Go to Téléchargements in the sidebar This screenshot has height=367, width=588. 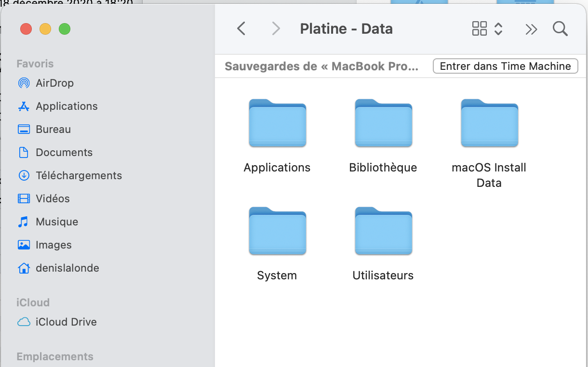pyautogui.click(x=79, y=175)
